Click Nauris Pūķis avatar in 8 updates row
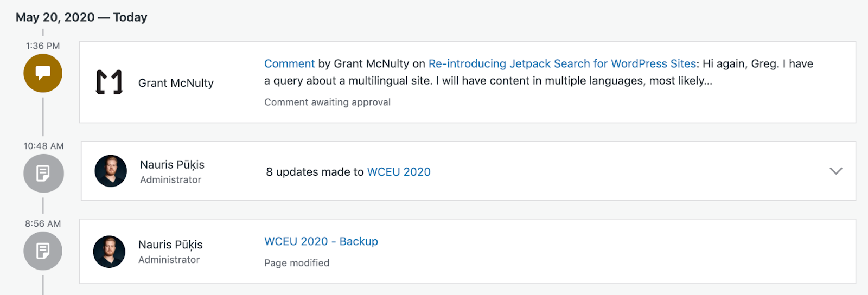The width and height of the screenshot is (868, 295). pos(111,171)
